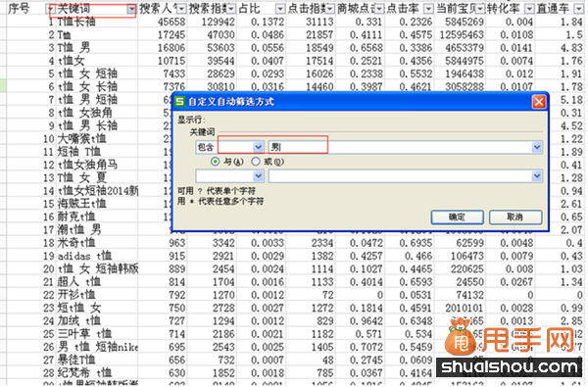Select the search popularity value 45658
Viewport: 588px width, 387px height.
pos(171,22)
